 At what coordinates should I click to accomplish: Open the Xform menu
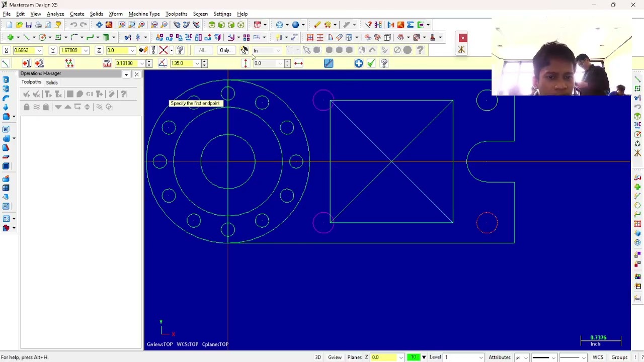pyautogui.click(x=116, y=14)
